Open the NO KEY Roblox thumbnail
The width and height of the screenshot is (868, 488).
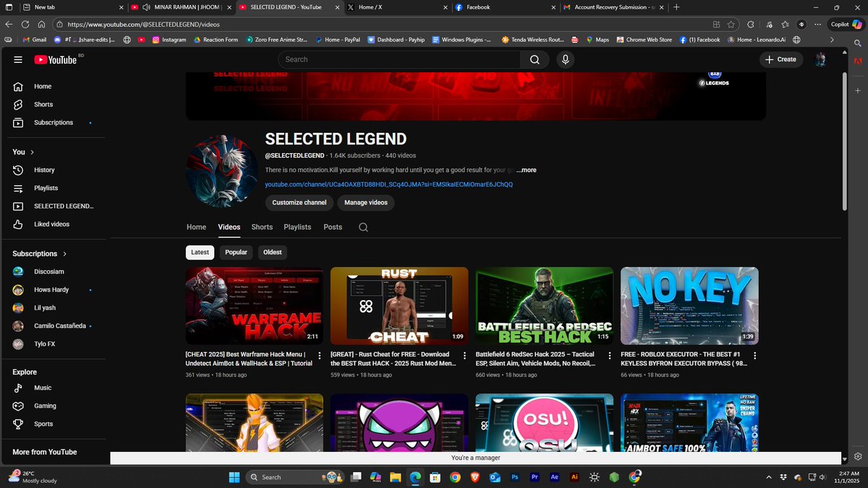[x=689, y=306]
